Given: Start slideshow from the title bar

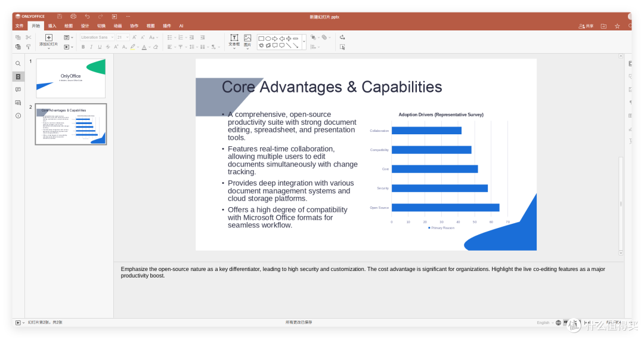Looking at the screenshot, I should (x=114, y=17).
